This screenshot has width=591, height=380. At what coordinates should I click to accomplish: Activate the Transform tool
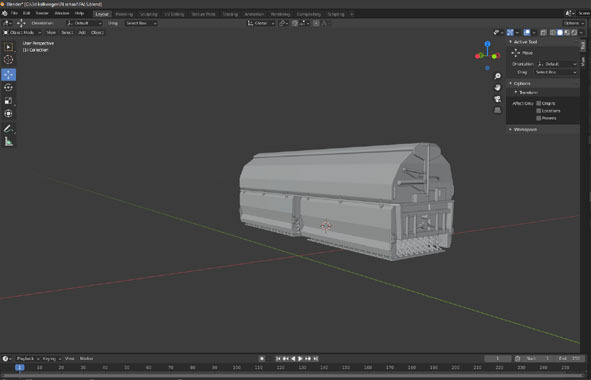8,113
